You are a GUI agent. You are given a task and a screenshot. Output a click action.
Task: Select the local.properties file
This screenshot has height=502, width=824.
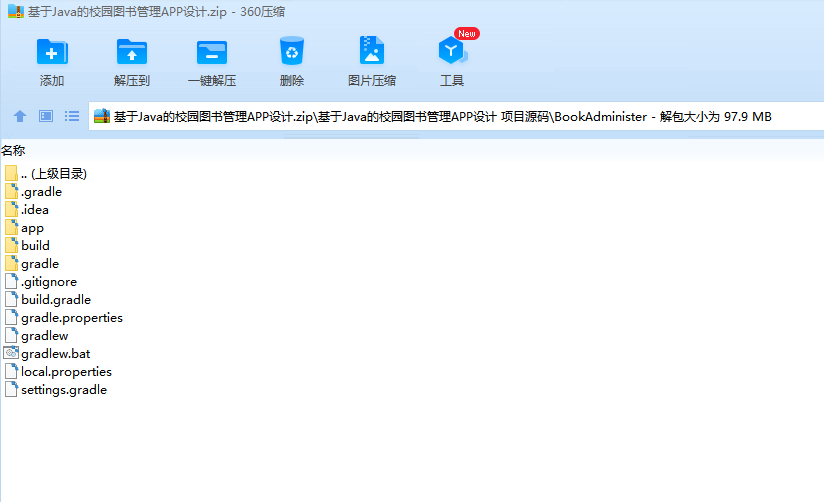pos(58,372)
